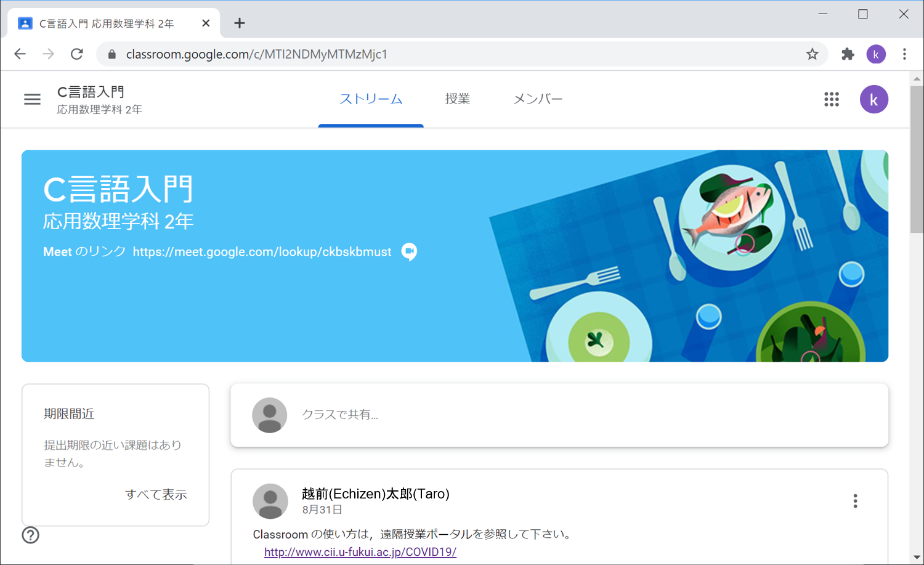Reload the current page
The width and height of the screenshot is (924, 565).
pos(77,54)
